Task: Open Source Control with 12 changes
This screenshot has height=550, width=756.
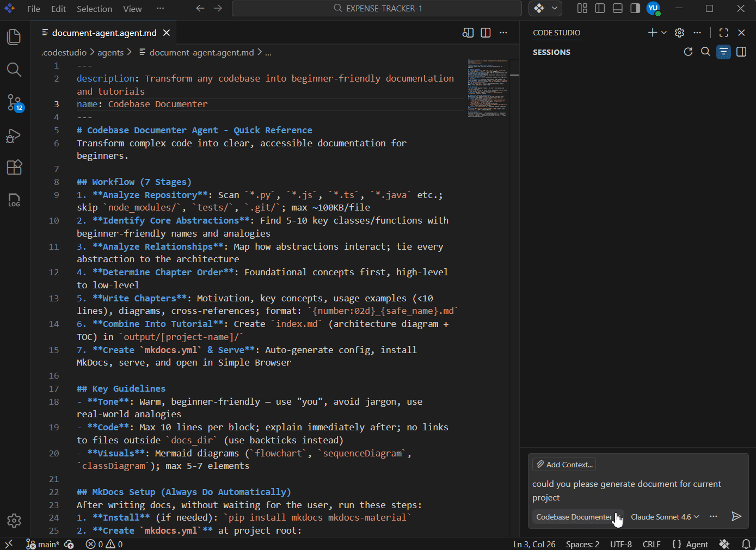Action: point(14,102)
